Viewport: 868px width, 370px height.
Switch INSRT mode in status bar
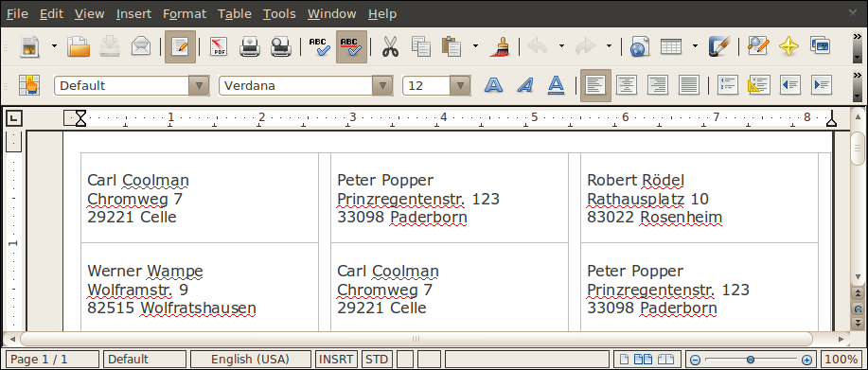[x=336, y=359]
